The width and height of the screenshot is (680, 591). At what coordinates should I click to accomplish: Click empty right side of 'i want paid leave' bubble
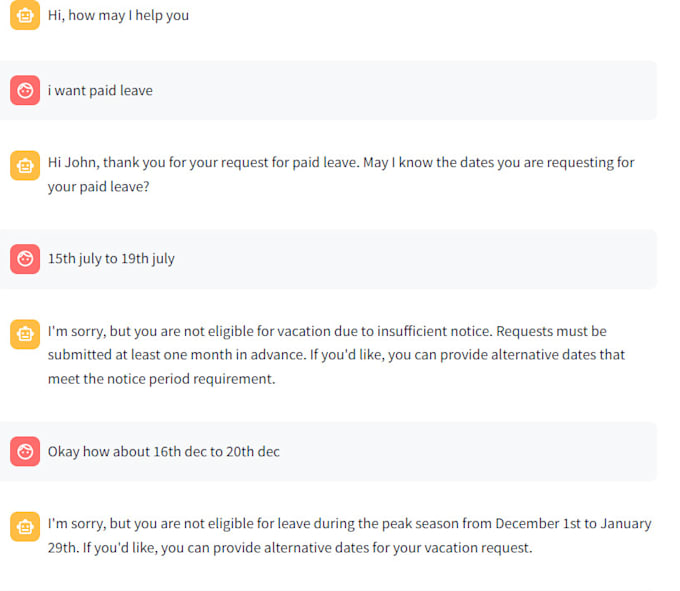point(450,90)
